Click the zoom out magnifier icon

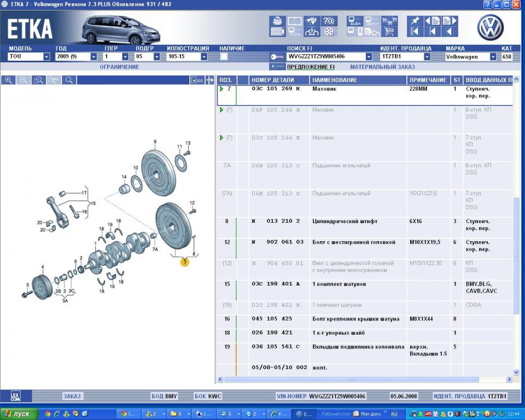24,80
